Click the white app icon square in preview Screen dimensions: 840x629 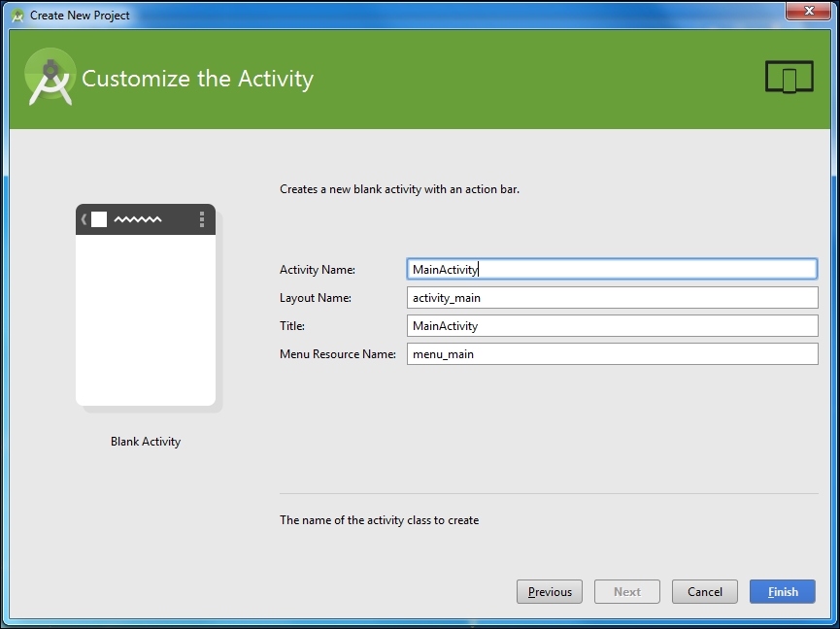point(98,219)
